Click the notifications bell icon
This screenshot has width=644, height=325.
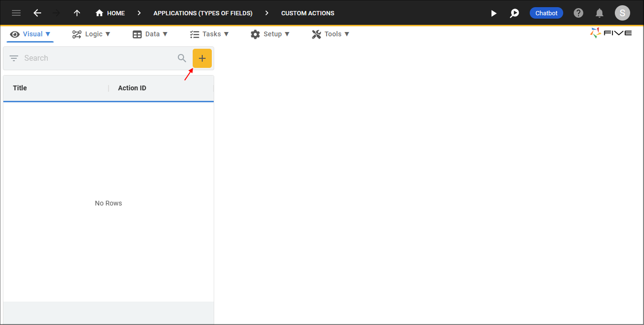point(600,13)
